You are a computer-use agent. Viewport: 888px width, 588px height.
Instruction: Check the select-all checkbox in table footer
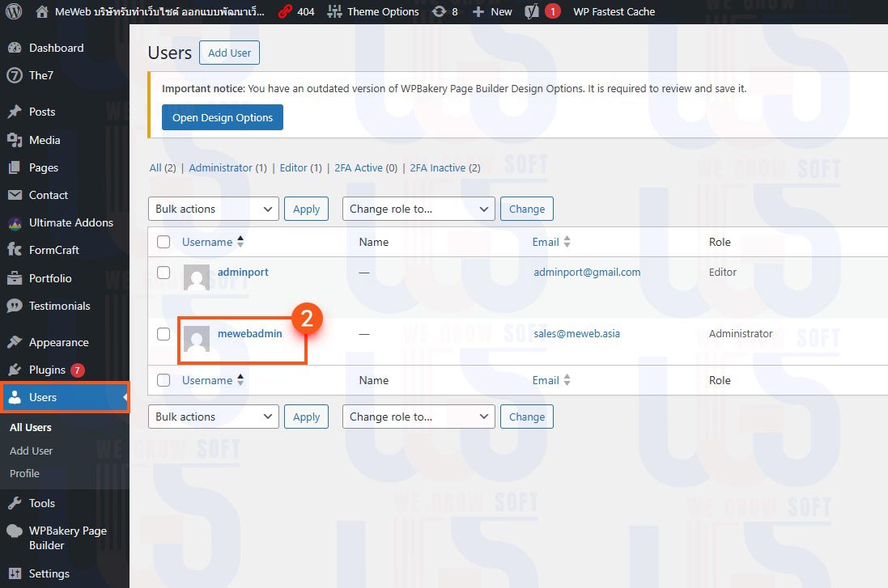[x=164, y=380]
